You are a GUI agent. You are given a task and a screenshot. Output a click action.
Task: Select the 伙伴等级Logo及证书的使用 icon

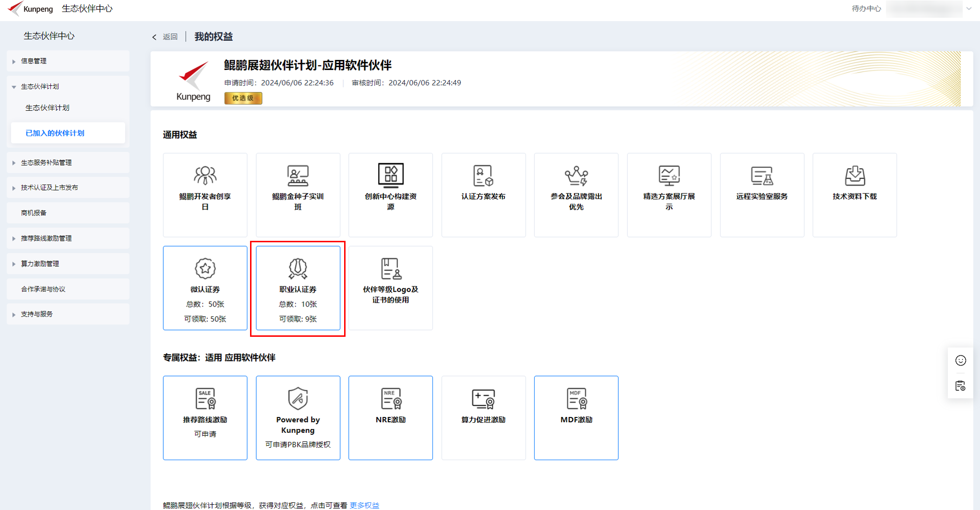(391, 268)
